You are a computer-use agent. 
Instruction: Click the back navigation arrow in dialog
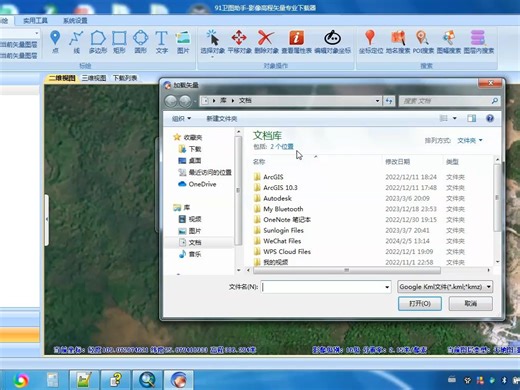[x=171, y=101]
